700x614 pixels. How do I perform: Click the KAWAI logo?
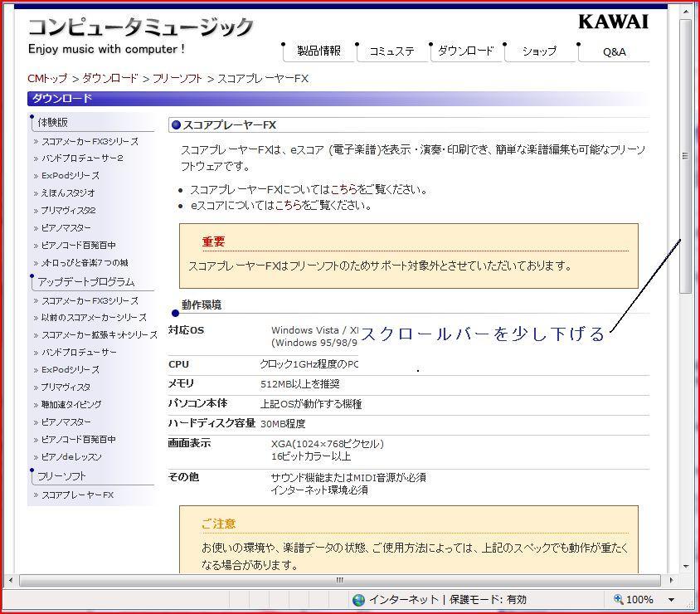[x=612, y=22]
